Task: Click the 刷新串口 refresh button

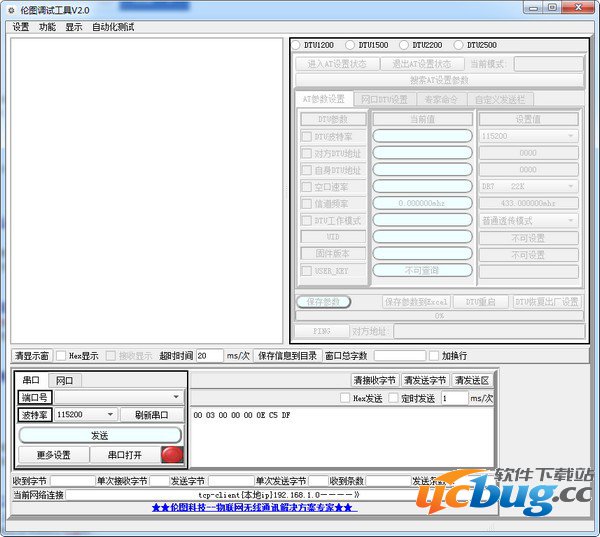Action: (152, 415)
